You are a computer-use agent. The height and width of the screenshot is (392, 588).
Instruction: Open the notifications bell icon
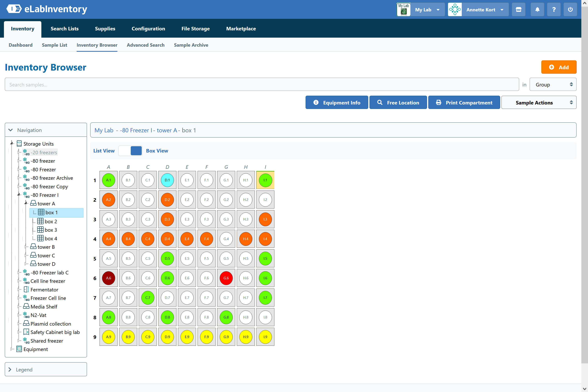(537, 9)
